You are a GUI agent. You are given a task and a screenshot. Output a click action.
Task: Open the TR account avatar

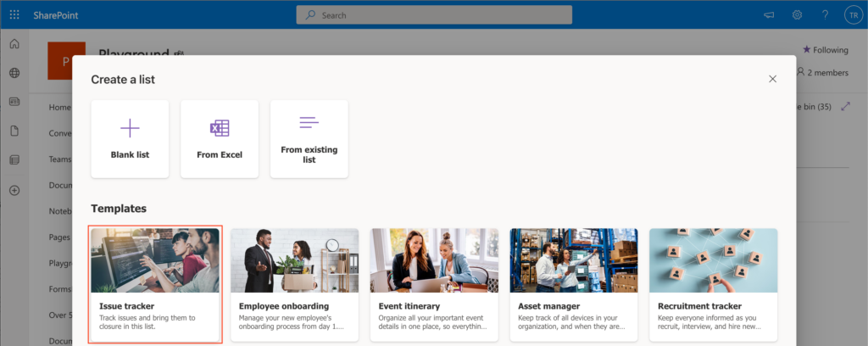[x=853, y=15]
